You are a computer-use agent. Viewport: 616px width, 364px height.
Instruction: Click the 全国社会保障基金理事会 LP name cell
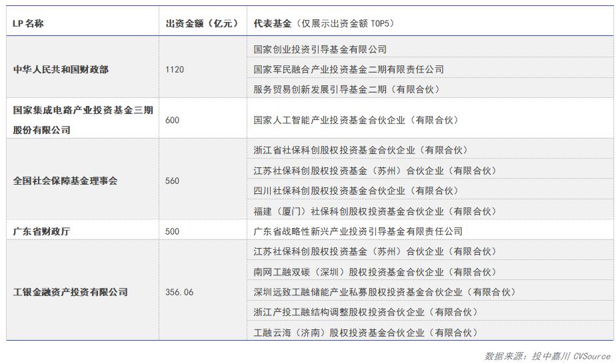tap(65, 181)
